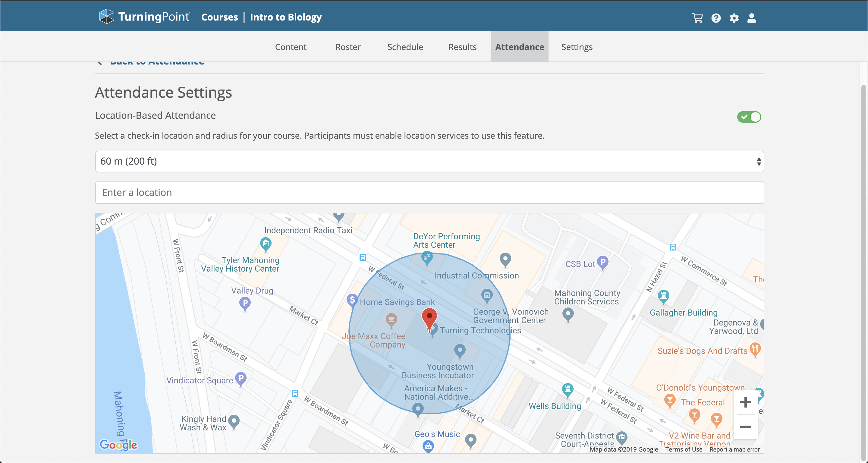Click the O'Donold's Youngstown bar marker
The height and width of the screenshot is (463, 868).
point(670,401)
